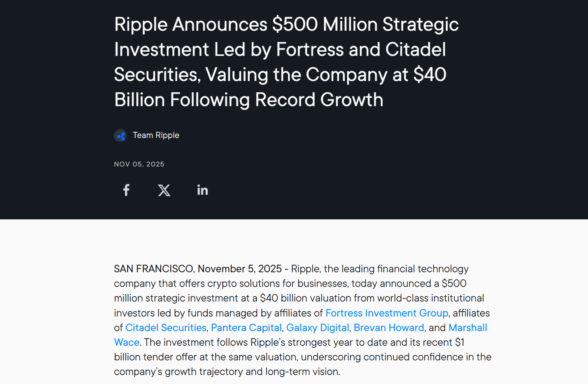The height and width of the screenshot is (384, 588).
Task: Click the Team Ripple byline text
Action: click(156, 135)
